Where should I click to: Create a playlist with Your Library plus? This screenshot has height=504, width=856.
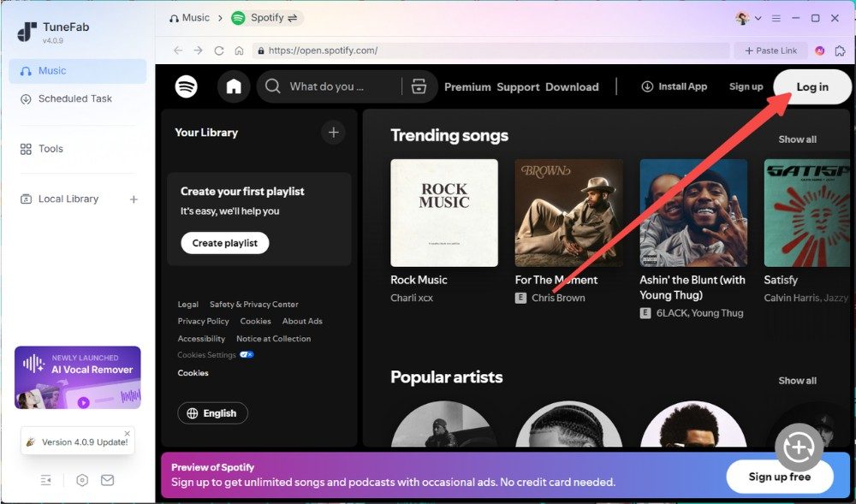pos(333,132)
